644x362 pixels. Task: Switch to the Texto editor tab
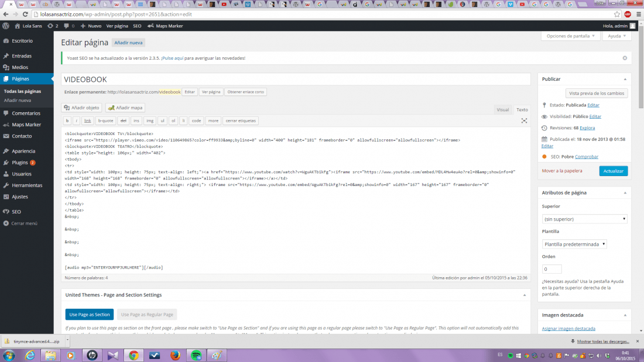point(522,109)
